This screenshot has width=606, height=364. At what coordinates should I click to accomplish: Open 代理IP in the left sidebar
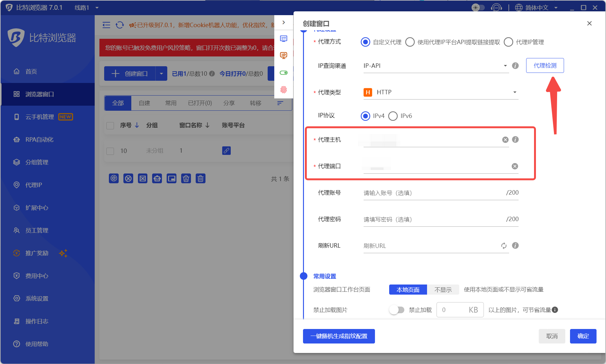pos(33,185)
